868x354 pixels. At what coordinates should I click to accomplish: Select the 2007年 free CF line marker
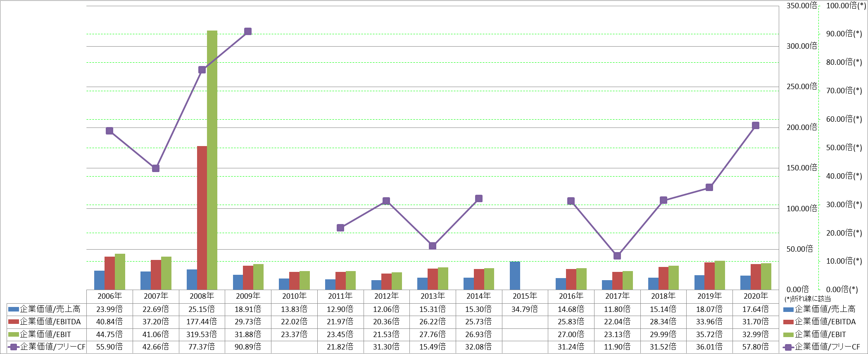pyautogui.click(x=156, y=168)
